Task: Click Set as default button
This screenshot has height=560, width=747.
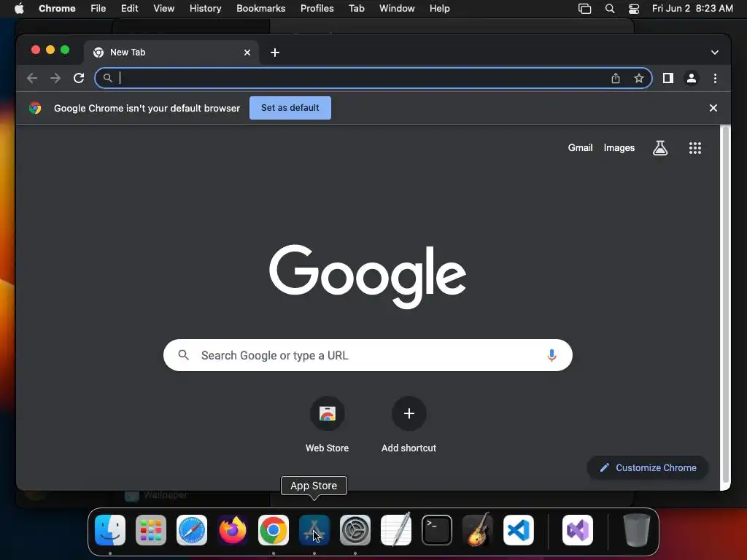Action: pyautogui.click(x=290, y=108)
